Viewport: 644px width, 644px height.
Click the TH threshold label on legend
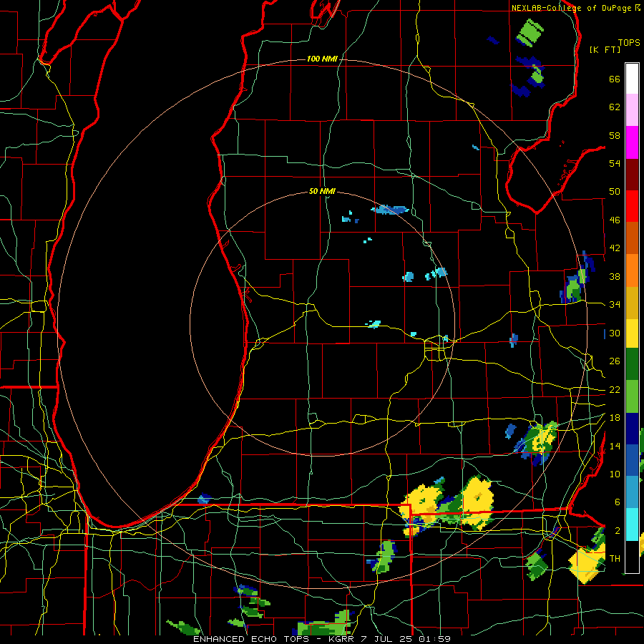(x=615, y=559)
